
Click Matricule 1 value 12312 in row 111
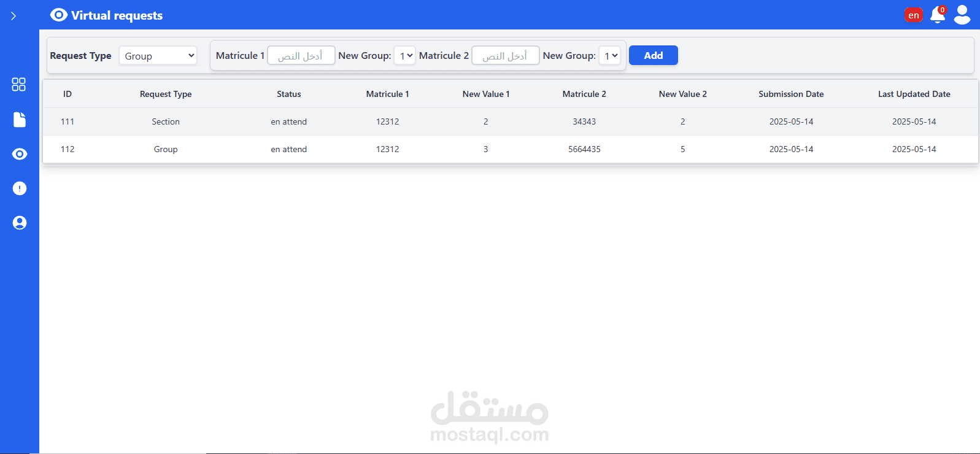[x=388, y=121]
